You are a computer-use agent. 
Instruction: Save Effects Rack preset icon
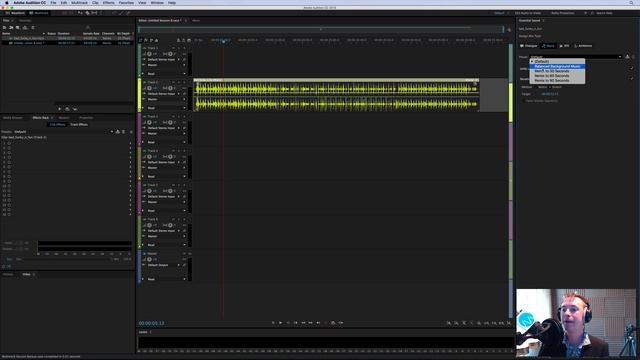pyautogui.click(x=118, y=132)
